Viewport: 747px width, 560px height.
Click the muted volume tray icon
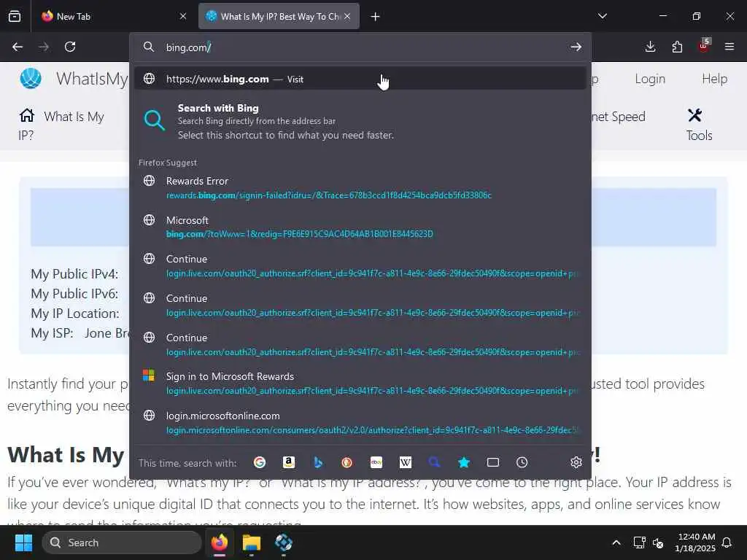point(659,542)
